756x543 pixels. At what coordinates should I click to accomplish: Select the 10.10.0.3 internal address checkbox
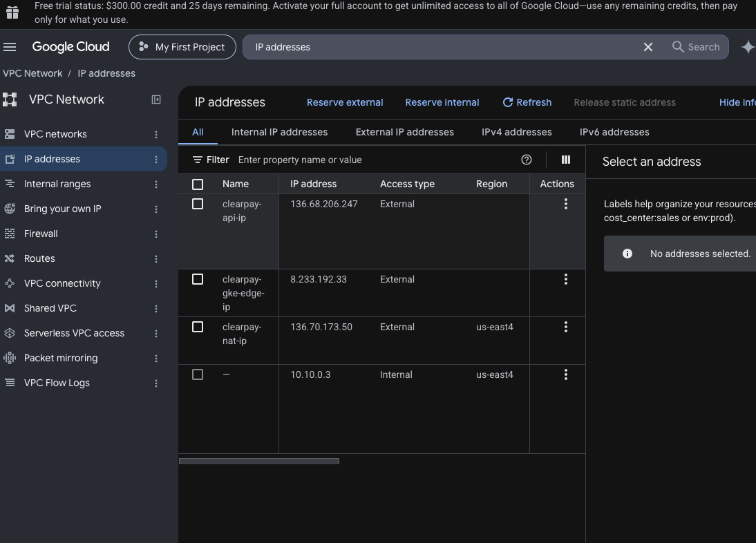click(198, 374)
